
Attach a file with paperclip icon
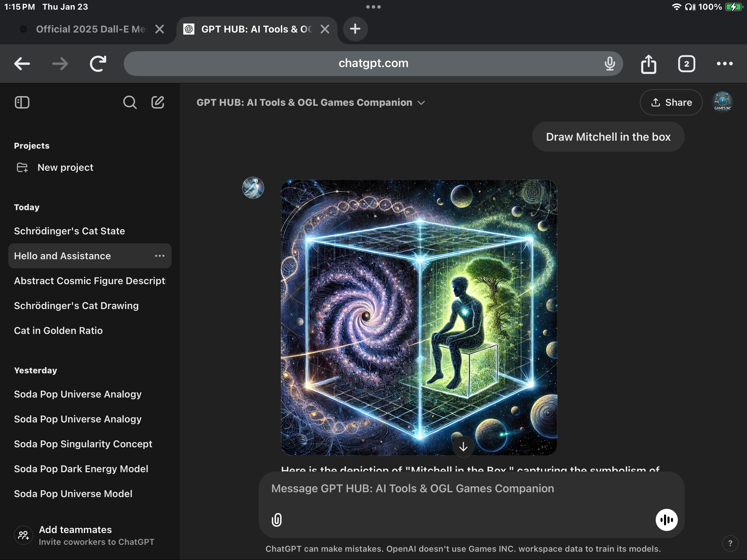(x=277, y=520)
